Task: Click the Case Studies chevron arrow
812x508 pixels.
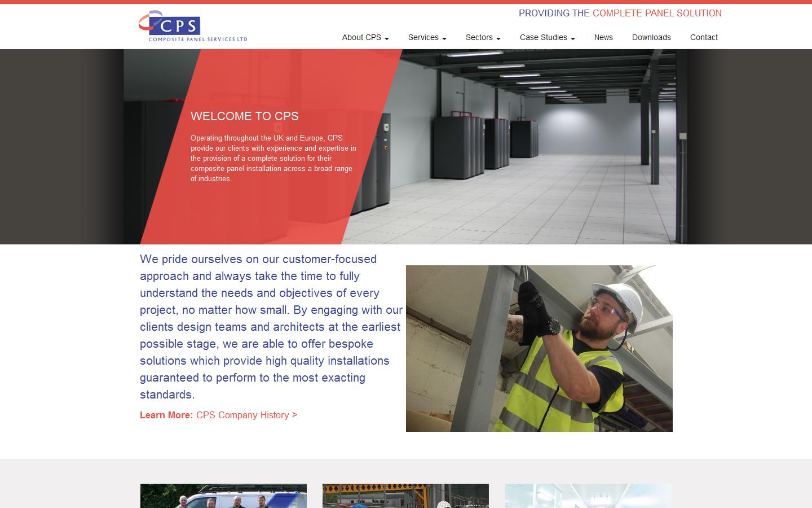Action: tap(573, 39)
